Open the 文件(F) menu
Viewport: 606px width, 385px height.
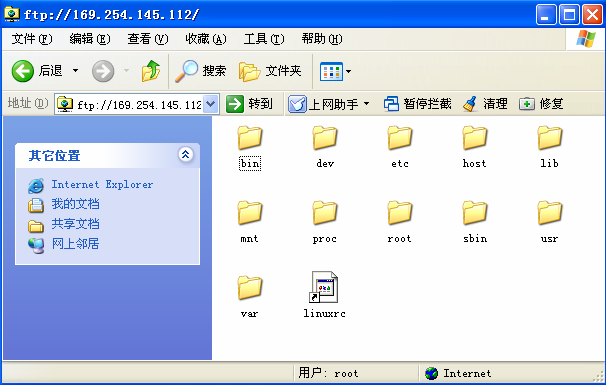coord(32,39)
